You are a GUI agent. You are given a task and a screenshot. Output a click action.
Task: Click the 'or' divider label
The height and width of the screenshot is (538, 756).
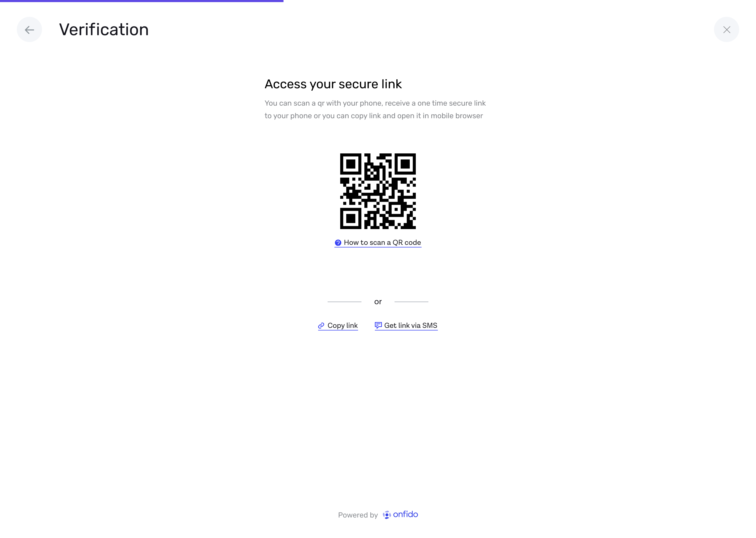tap(378, 302)
